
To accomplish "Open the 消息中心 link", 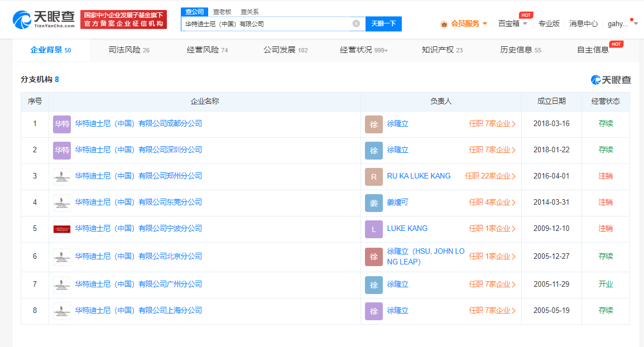I will click(583, 24).
